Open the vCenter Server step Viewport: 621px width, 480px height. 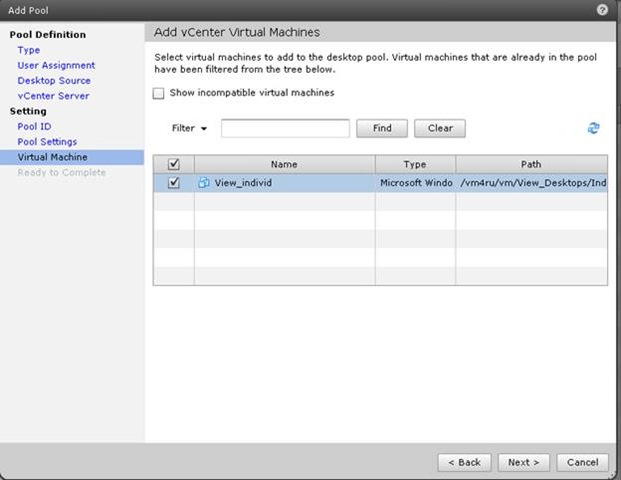click(x=53, y=96)
